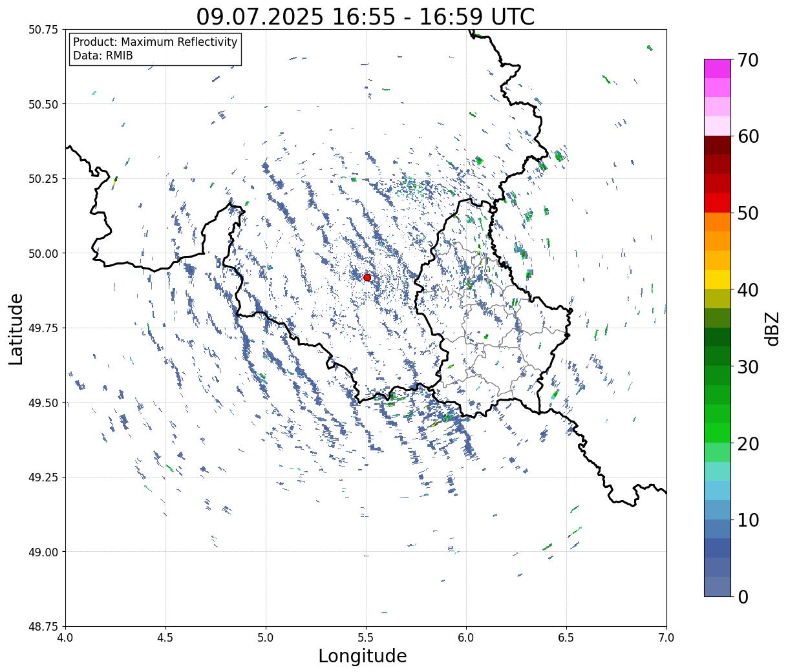Screen dimensions: 788x672
Task: Click the red radar location marker
Action: [367, 277]
